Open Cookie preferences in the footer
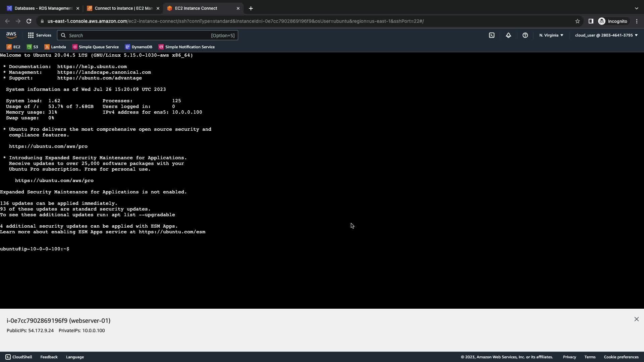 click(x=621, y=357)
